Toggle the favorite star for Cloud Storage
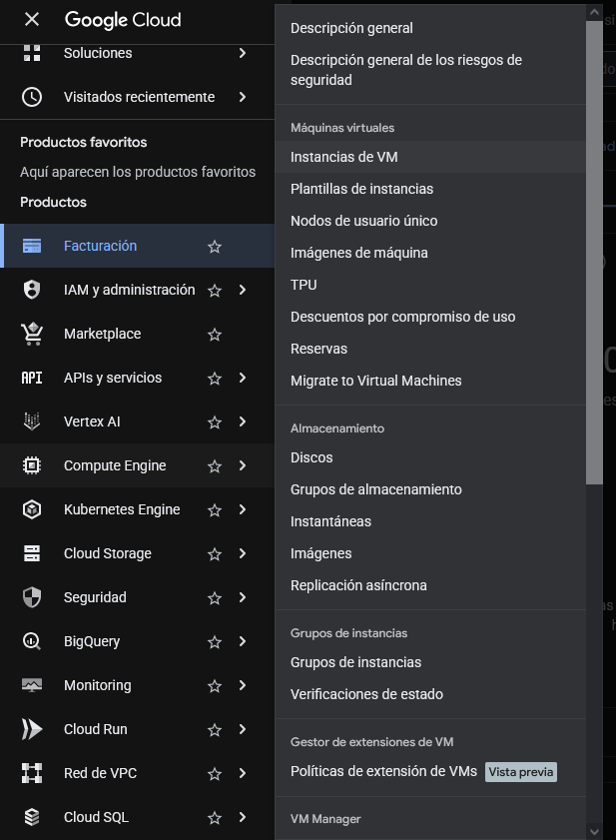616x840 pixels. coord(215,554)
